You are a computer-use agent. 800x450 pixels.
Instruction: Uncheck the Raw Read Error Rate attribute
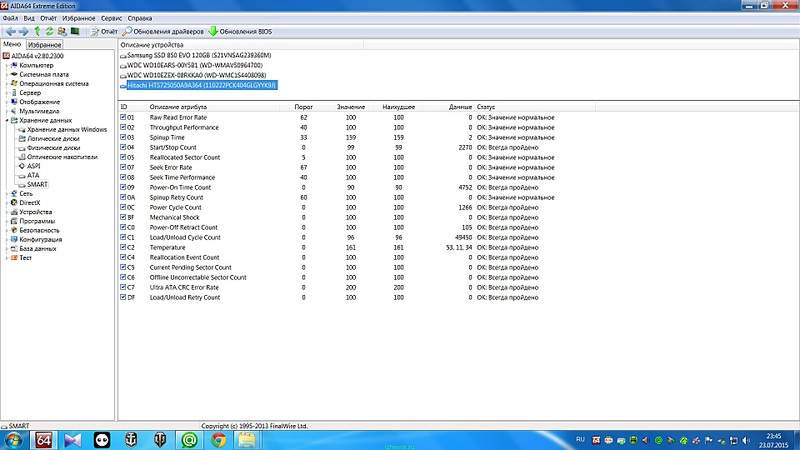124,118
